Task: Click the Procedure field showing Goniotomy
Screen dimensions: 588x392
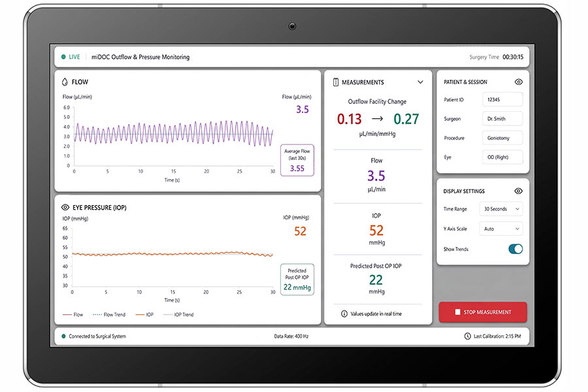Action: tap(502, 138)
